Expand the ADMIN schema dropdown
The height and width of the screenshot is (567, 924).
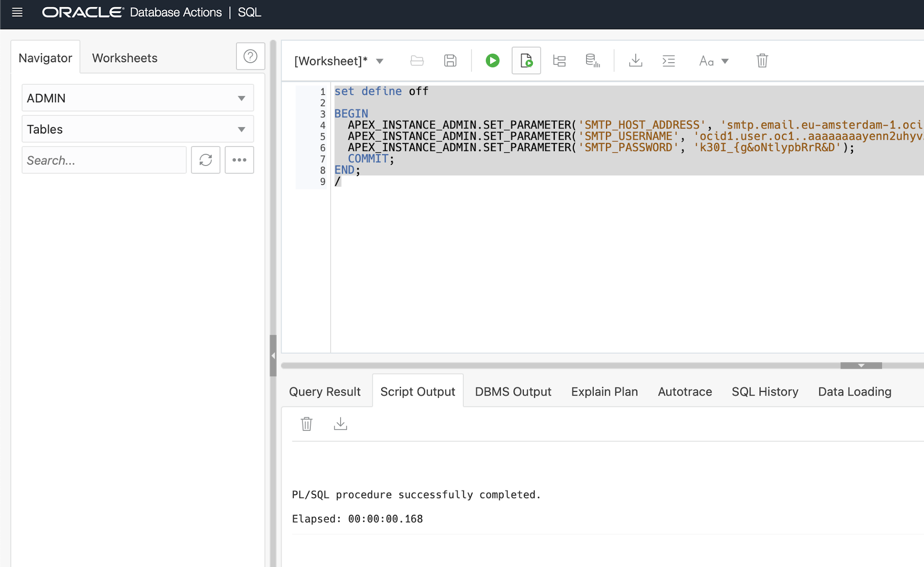coord(241,98)
